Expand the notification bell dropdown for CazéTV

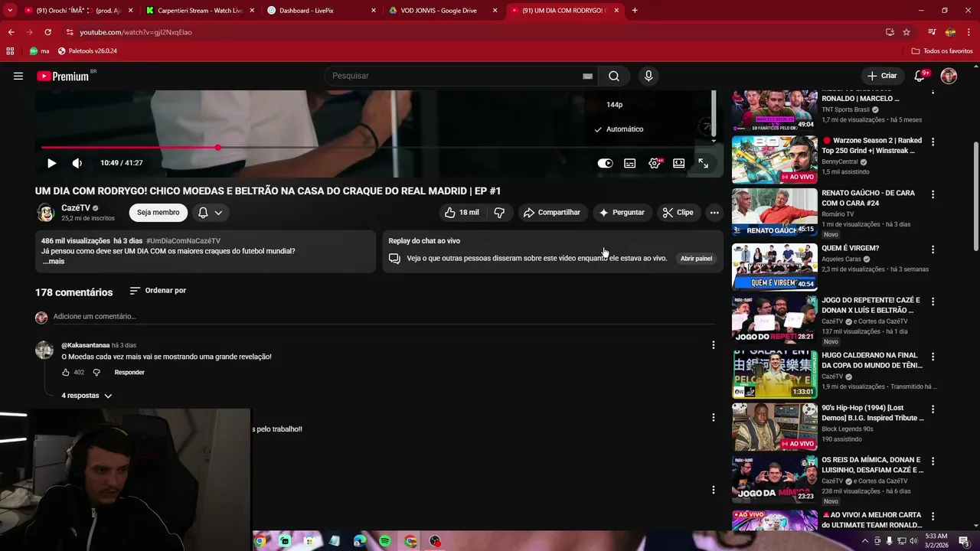(x=211, y=213)
